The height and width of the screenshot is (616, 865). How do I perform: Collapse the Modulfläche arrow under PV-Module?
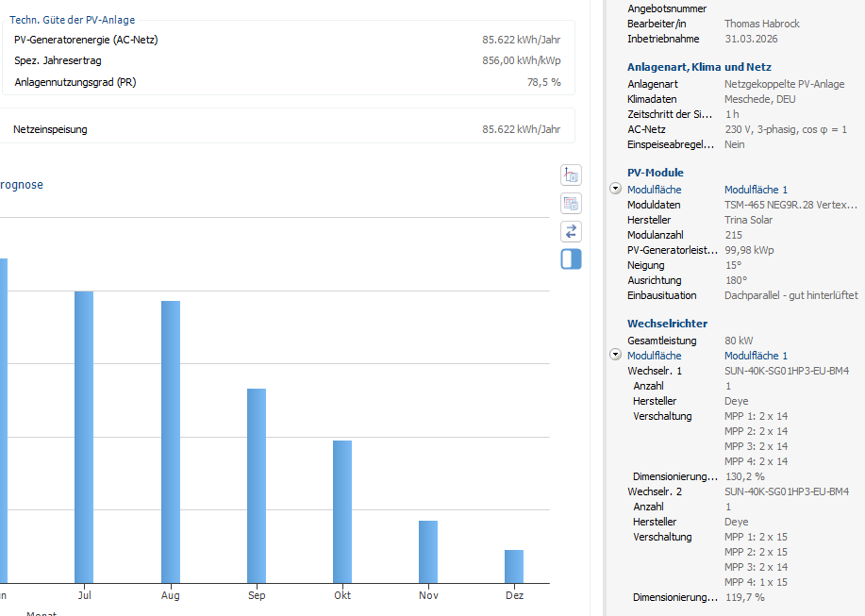[616, 190]
